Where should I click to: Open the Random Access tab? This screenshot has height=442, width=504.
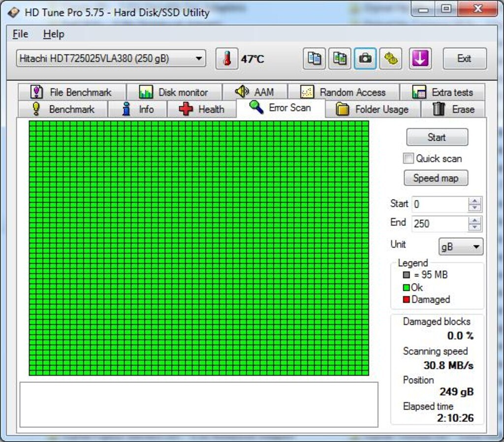(344, 92)
